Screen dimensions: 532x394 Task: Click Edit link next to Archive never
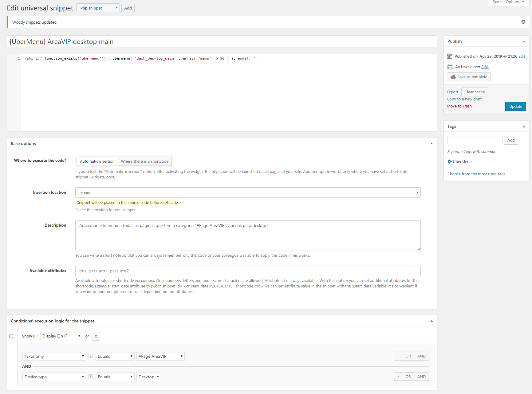(485, 67)
